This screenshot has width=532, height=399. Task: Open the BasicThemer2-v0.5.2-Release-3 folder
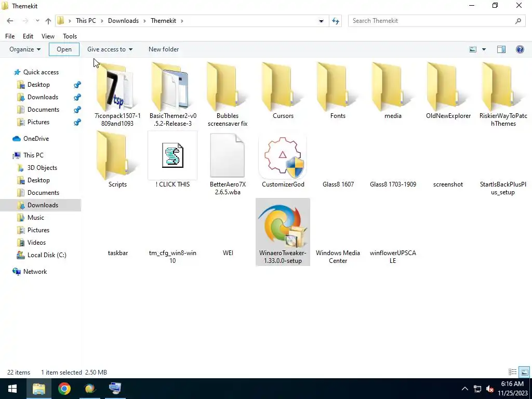(x=172, y=95)
